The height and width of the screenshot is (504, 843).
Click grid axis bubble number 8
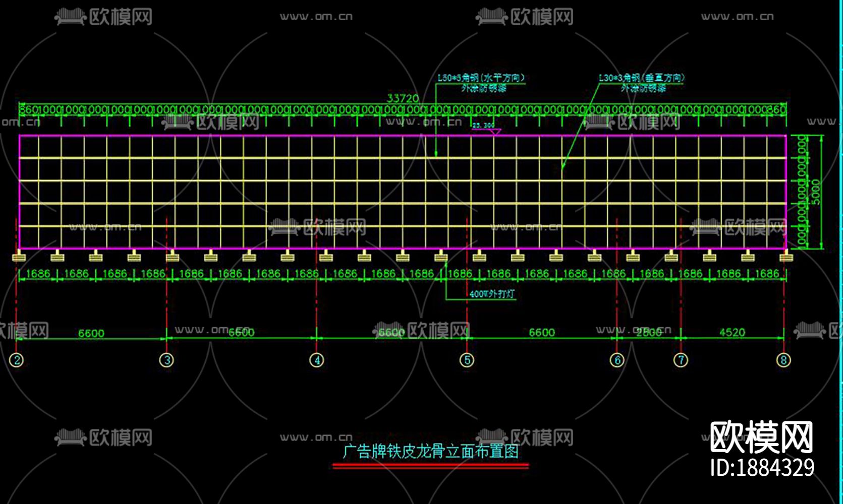click(x=783, y=360)
